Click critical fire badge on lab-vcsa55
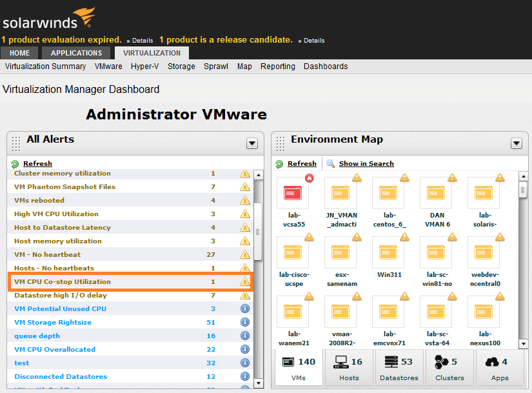Screen dimensions: 532x393 click(309, 177)
